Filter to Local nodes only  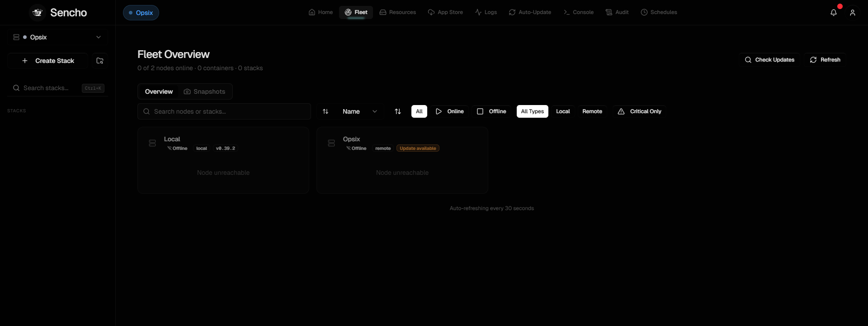pos(563,111)
